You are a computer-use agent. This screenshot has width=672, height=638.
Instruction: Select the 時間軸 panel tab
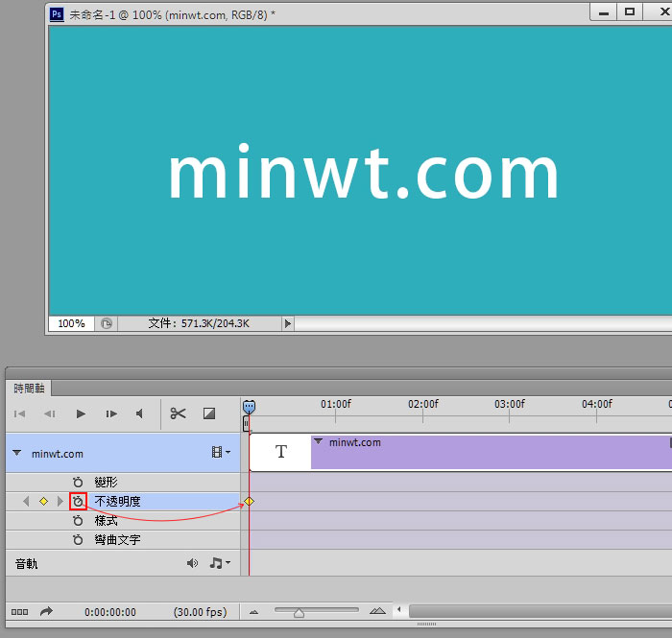(x=29, y=388)
